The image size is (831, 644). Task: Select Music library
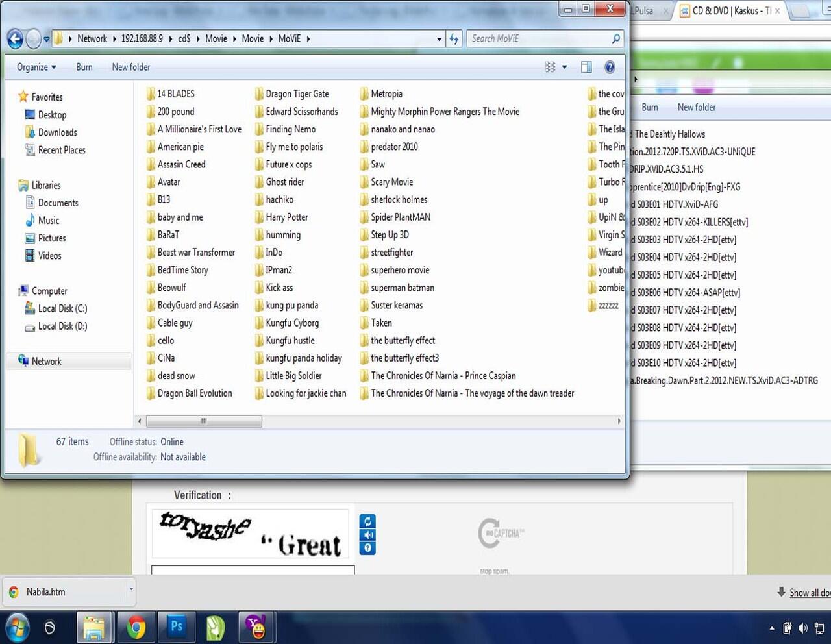(x=42, y=221)
